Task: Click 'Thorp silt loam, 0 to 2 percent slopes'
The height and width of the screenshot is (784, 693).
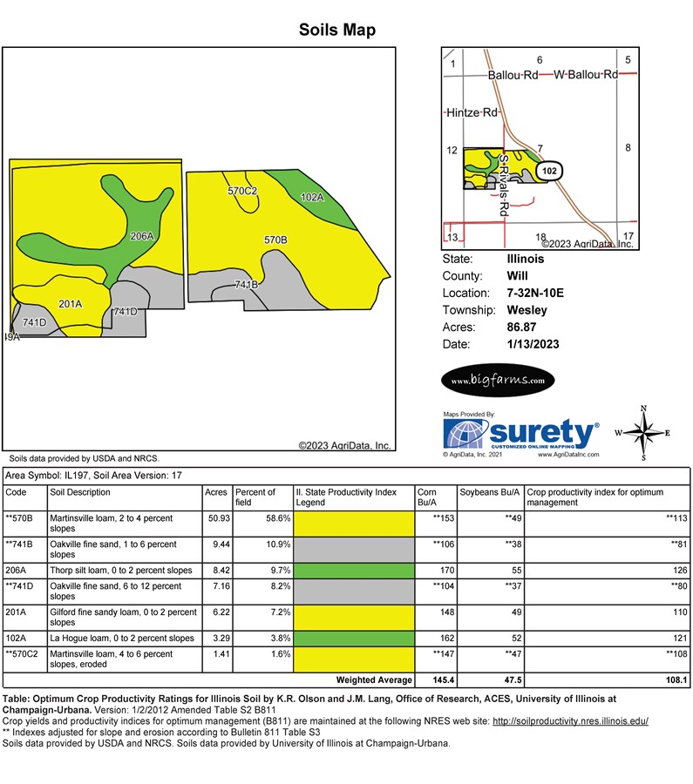Action: 121,571
